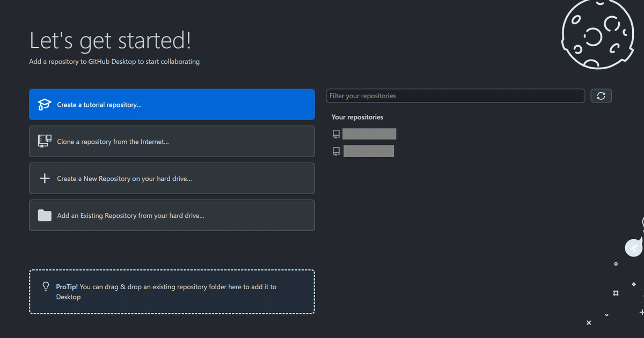Screen dimensions: 644x338
Task: Click the Your repositories heading
Action: [x=357, y=117]
